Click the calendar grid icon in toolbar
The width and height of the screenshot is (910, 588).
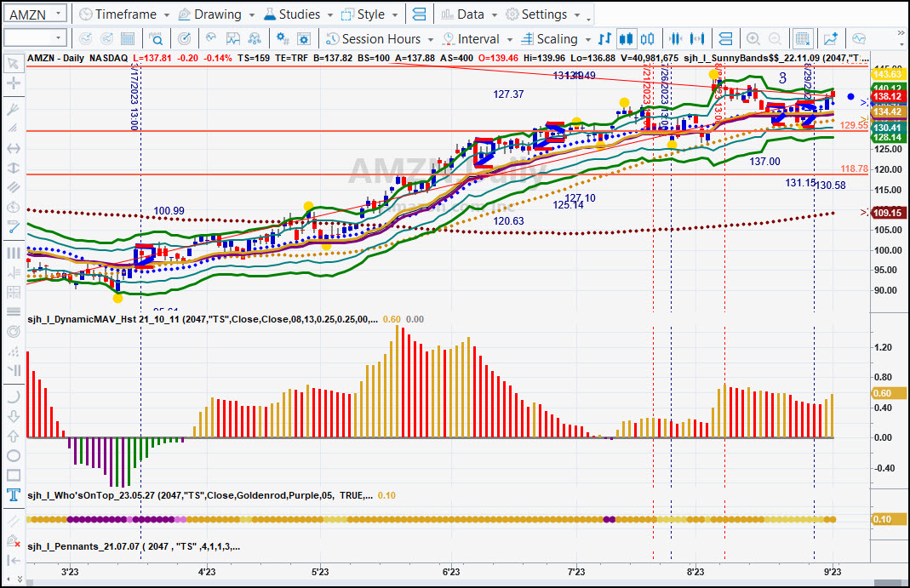pyautogui.click(x=128, y=39)
